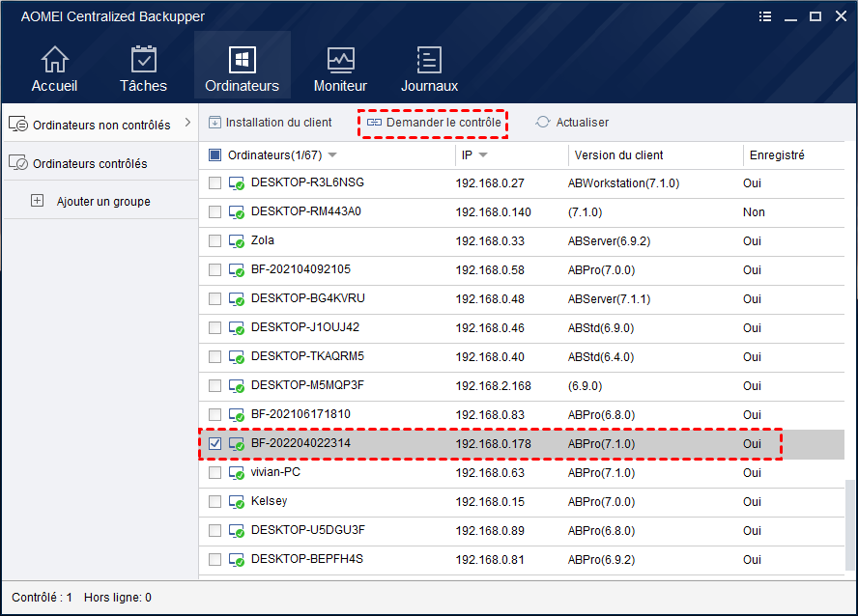858x616 pixels.
Task: Click the Demander le contrôle button
Action: (434, 123)
